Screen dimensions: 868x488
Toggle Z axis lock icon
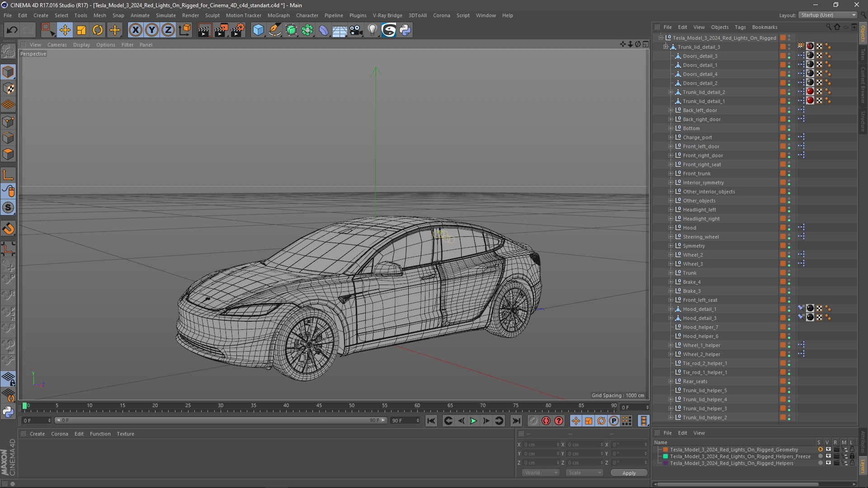[168, 30]
